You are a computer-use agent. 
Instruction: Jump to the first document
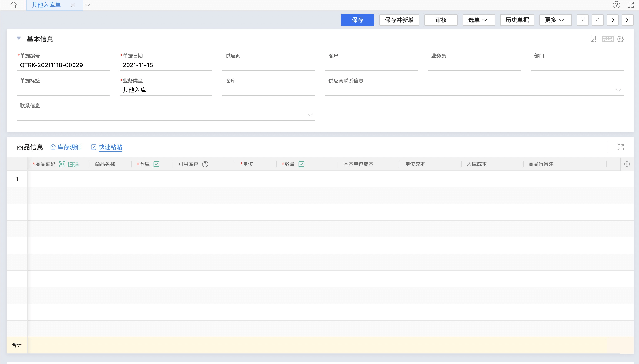point(583,20)
